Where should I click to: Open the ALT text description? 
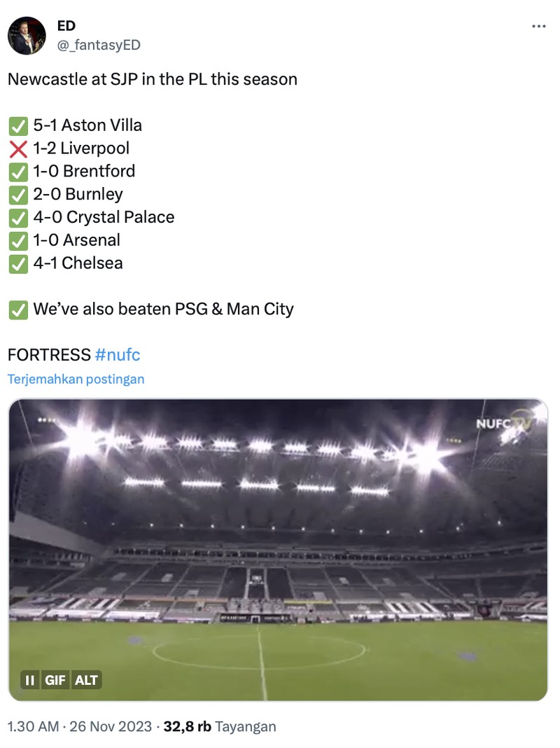pos(87,679)
